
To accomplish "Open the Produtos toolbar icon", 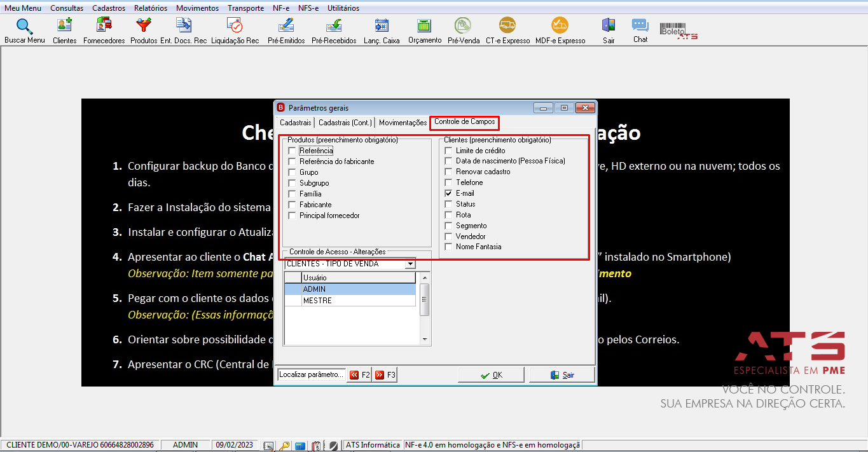I will (x=144, y=26).
